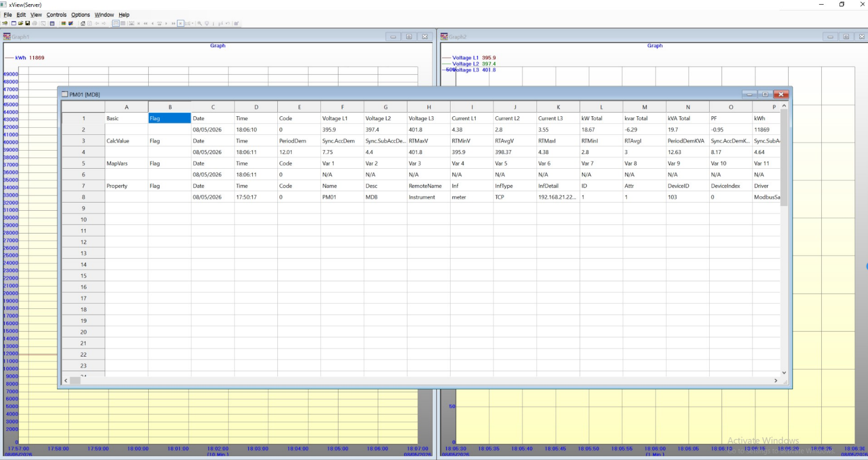Toggle the highlighted skip-to-latest toolbar button
Screen dimensions: 868x460
pos(180,23)
